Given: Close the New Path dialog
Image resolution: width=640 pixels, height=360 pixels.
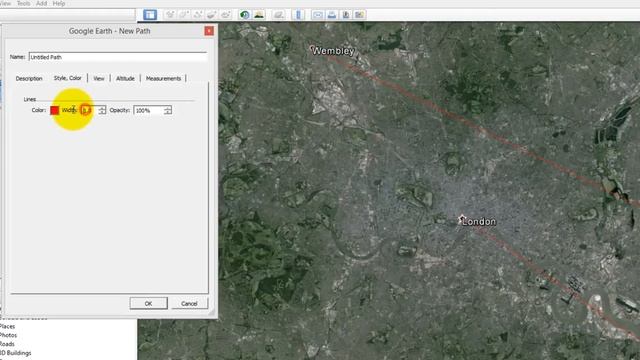Looking at the screenshot, I should pos(209,31).
